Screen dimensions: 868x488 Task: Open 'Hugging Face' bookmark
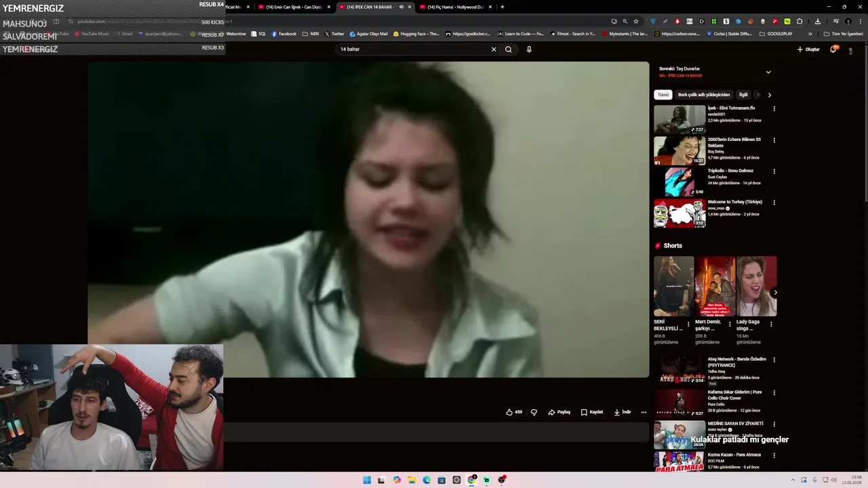pyautogui.click(x=416, y=34)
